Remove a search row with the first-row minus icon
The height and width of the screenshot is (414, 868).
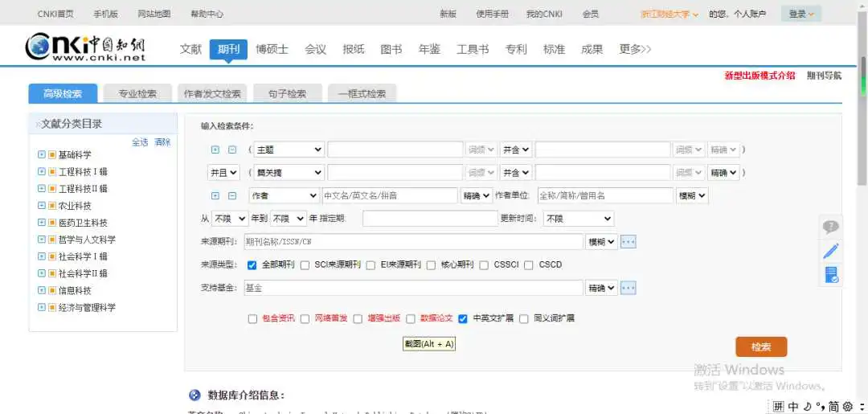tap(232, 150)
